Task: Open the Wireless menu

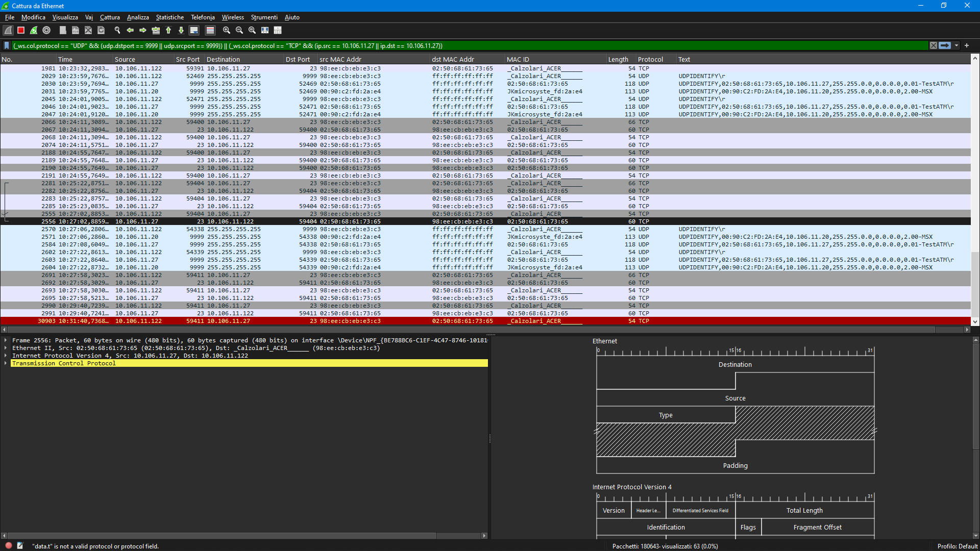Action: point(233,17)
